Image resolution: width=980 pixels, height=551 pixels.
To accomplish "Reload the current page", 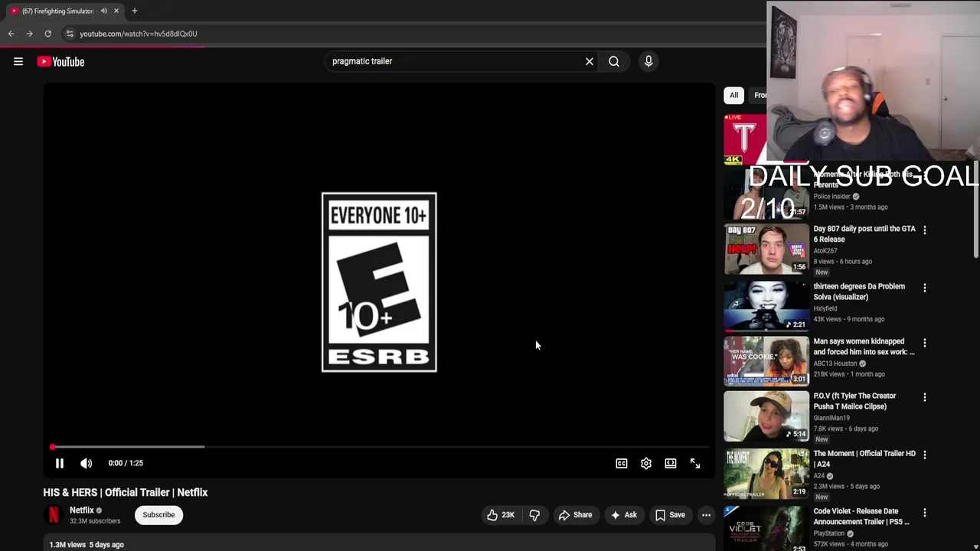I will (47, 34).
